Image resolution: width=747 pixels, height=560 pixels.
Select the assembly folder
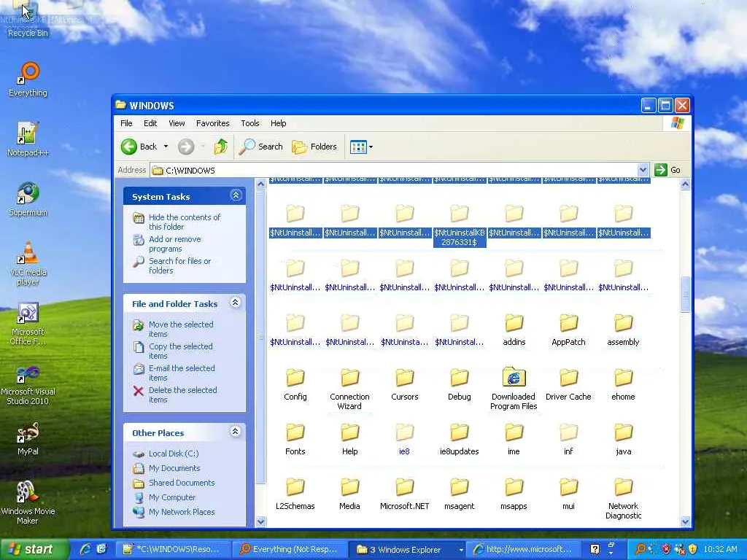pos(623,330)
